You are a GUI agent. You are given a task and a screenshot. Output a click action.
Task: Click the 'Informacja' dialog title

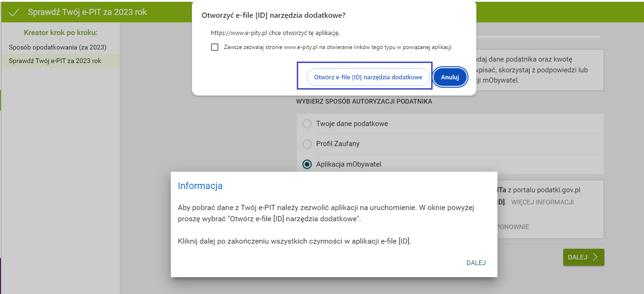pyautogui.click(x=200, y=186)
